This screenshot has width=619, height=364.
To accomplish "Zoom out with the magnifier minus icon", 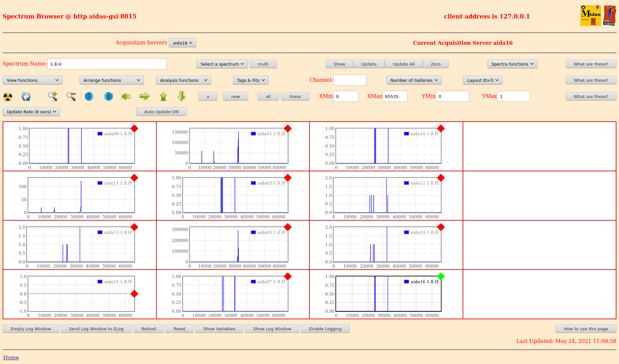I will coord(71,96).
